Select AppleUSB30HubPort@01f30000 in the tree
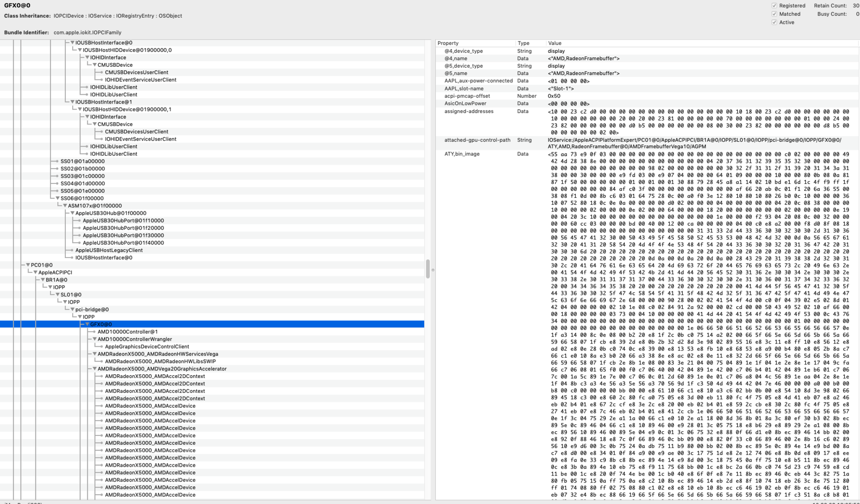Viewport: 860px width, 504px height. tap(123, 236)
